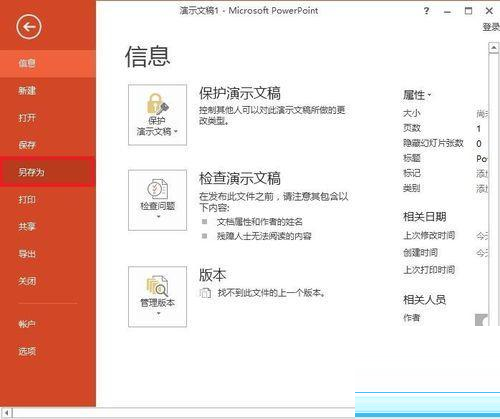The height and width of the screenshot is (419, 500).
Task: Click the 上次修改时间 label
Action: [429, 235]
